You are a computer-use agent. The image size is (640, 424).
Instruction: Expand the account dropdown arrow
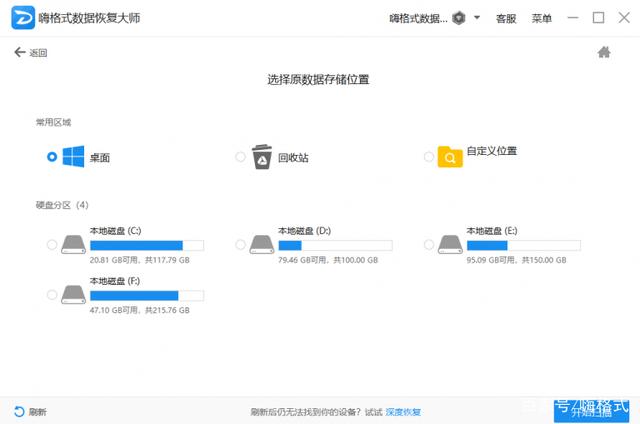click(x=477, y=18)
